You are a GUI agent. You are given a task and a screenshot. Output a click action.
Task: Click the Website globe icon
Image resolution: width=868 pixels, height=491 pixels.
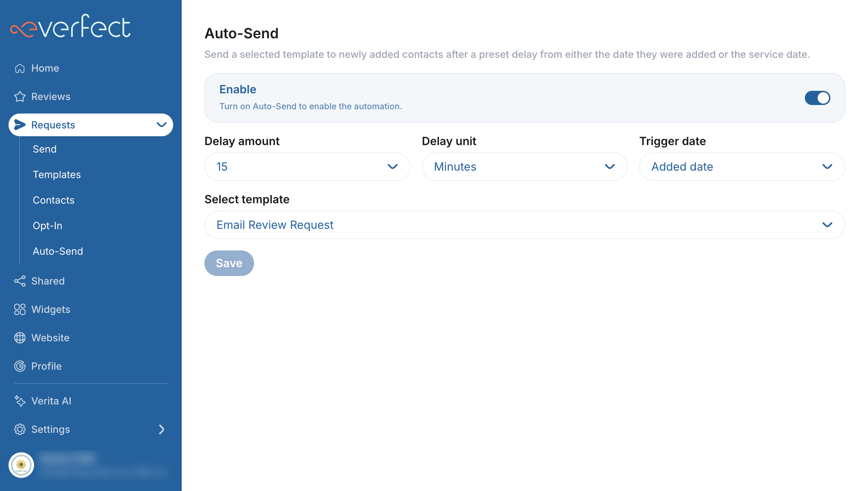20,338
